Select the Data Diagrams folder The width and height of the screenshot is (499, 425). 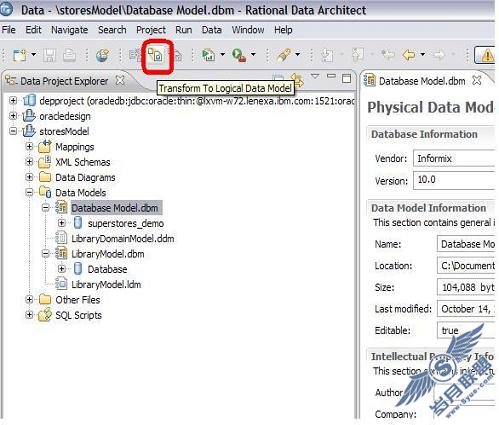click(x=85, y=178)
